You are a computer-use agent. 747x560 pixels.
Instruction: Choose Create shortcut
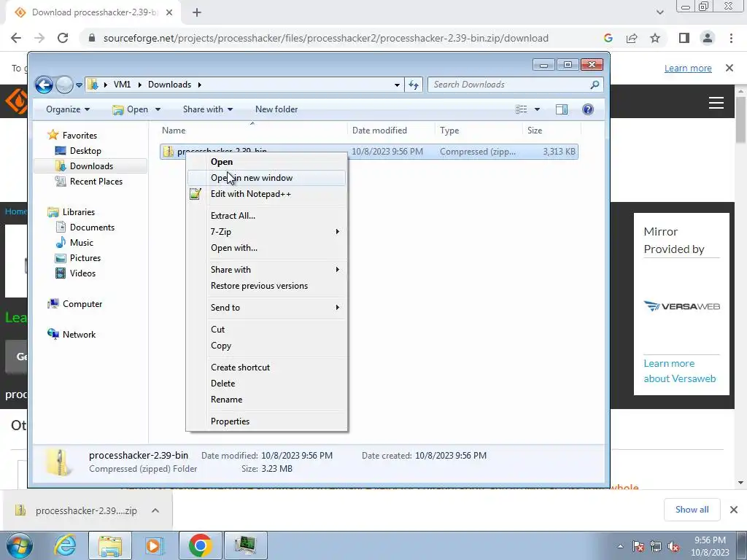coord(266,367)
